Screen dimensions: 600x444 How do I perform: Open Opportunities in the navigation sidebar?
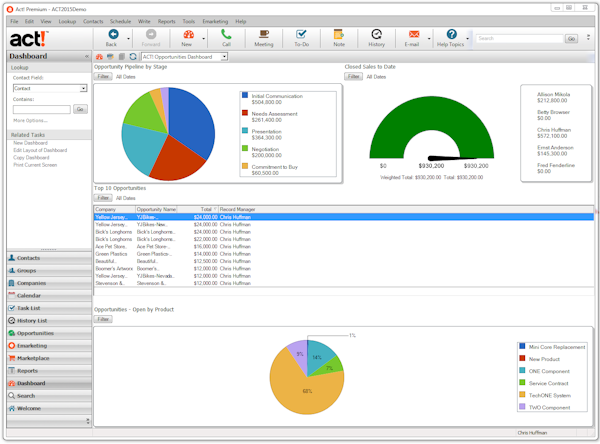tap(35, 333)
